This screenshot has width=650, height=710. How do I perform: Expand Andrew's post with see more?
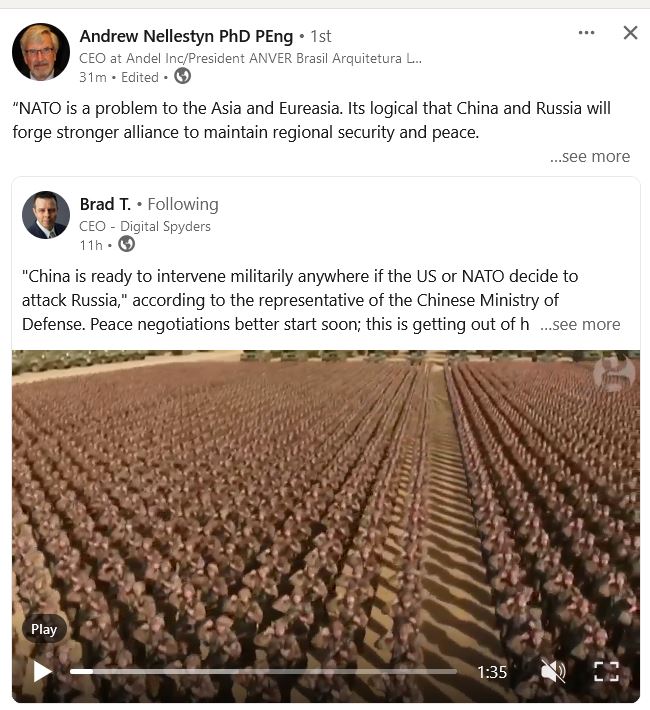coord(589,156)
